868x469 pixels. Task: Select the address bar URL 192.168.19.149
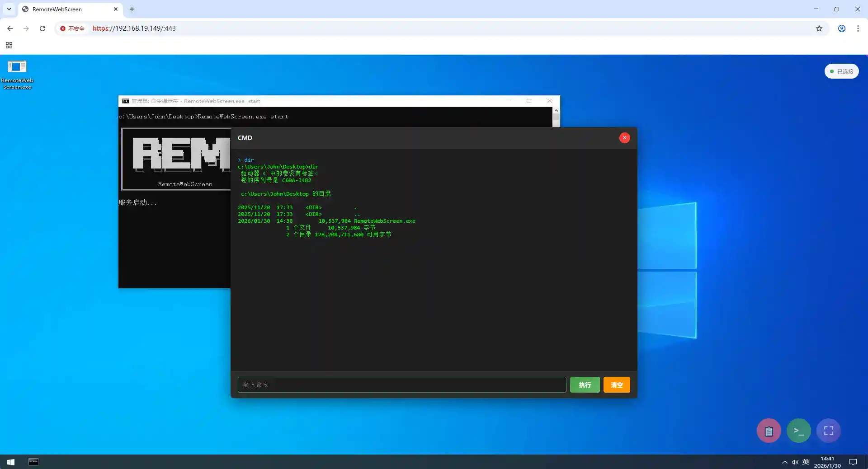[x=134, y=28]
